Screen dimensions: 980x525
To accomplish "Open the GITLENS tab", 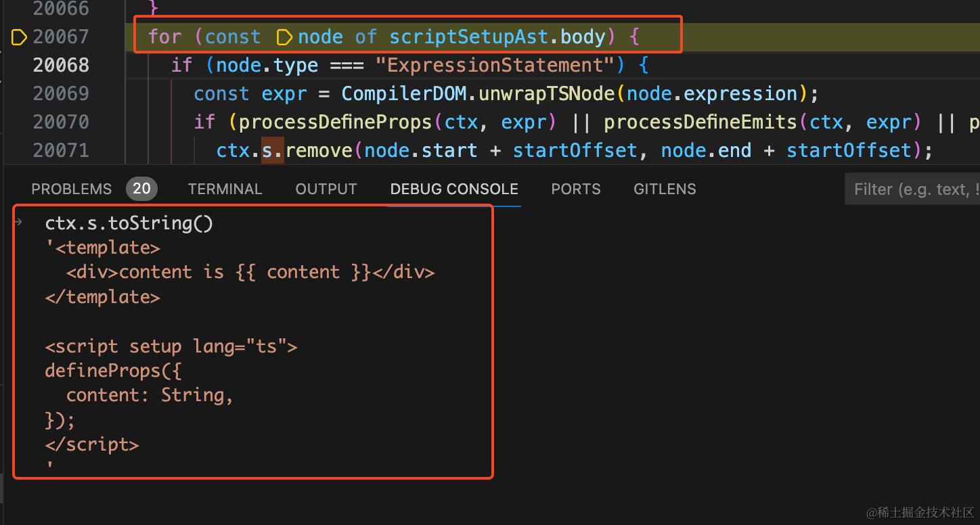I will pyautogui.click(x=665, y=189).
